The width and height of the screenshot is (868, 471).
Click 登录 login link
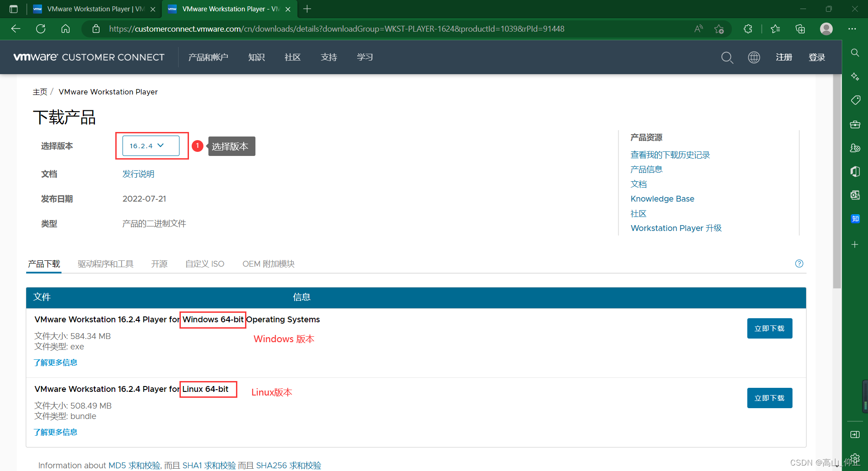coord(817,57)
